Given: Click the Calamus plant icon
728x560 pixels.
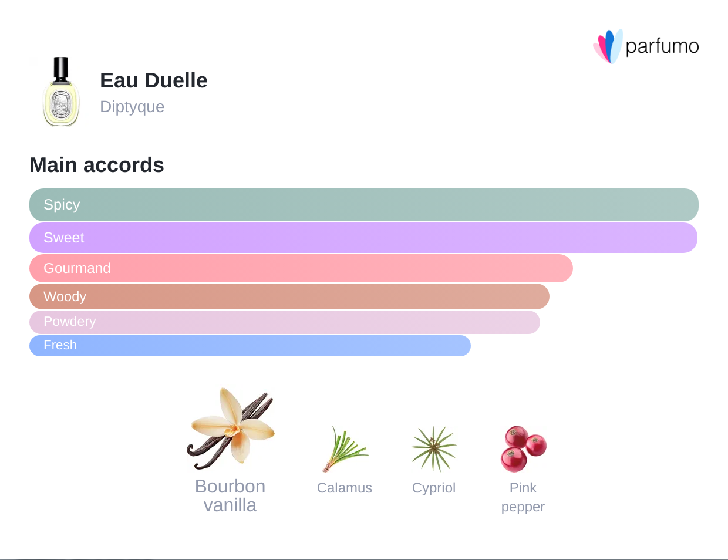Looking at the screenshot, I should tap(345, 449).
